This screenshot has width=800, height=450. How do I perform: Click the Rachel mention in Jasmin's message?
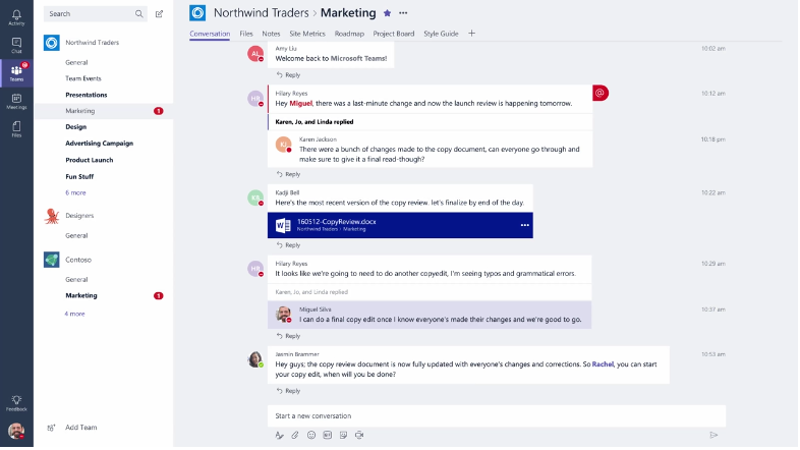click(x=603, y=364)
